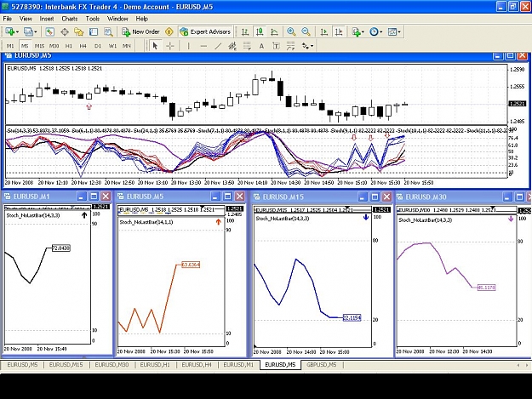532x399 pixels.
Task: Select the Cursor arrow tool
Action: tap(155, 46)
